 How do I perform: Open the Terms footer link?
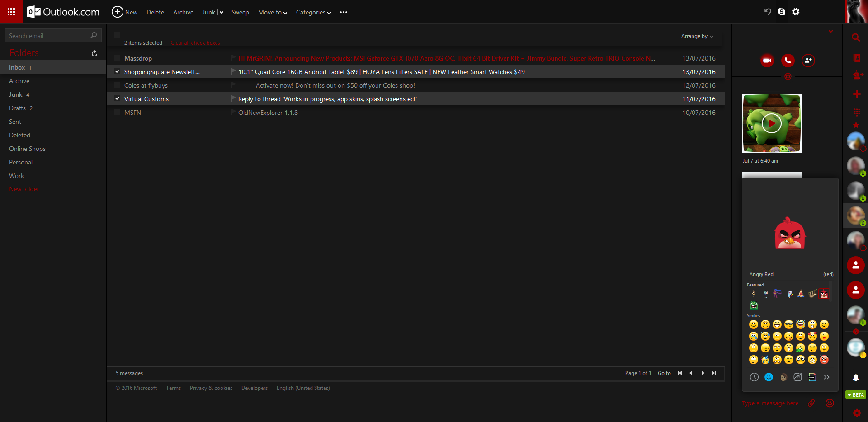pos(173,388)
